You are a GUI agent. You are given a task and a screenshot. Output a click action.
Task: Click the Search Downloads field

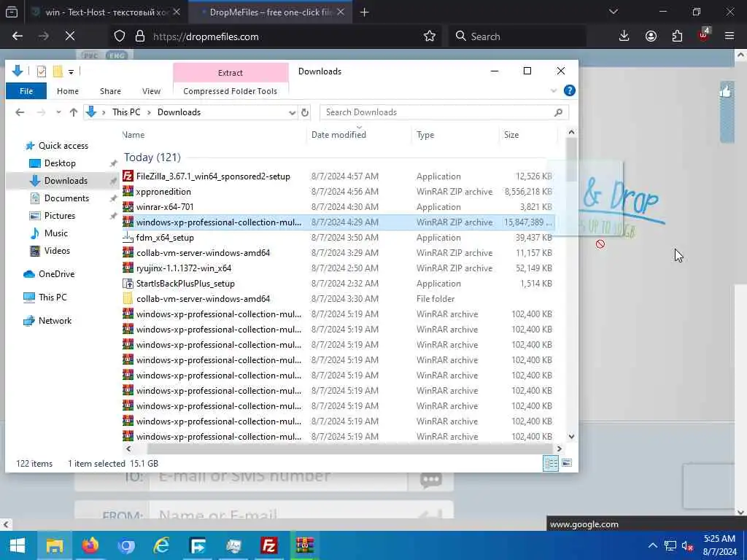444,112
